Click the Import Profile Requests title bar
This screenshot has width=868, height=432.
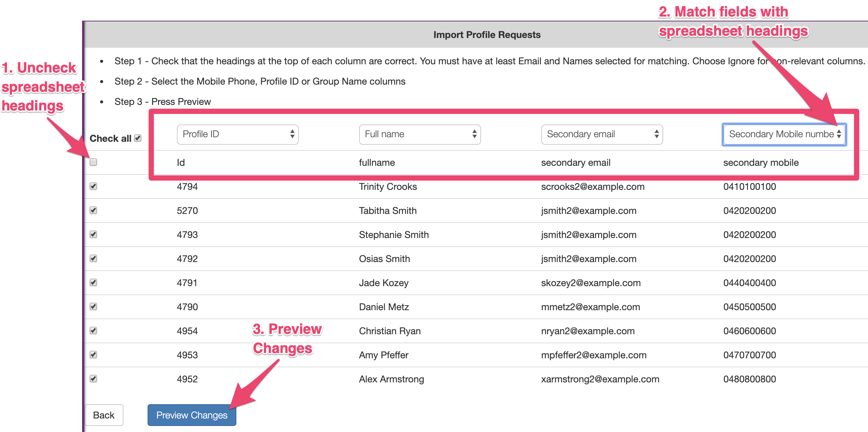487,35
